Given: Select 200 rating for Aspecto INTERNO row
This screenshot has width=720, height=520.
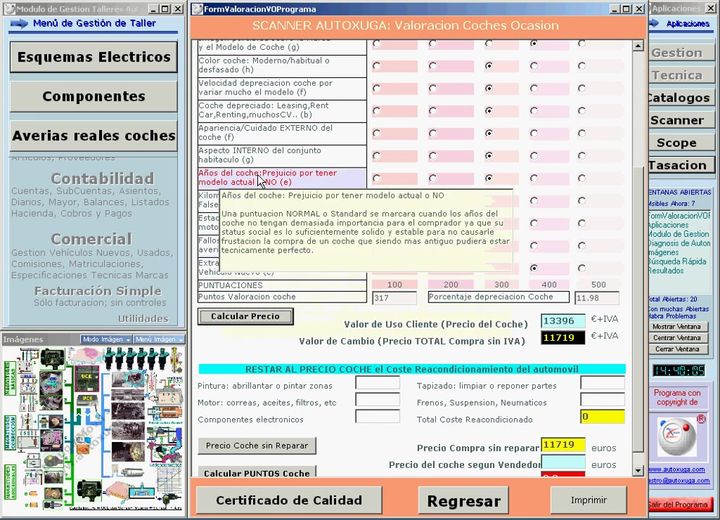Looking at the screenshot, I should 433,156.
